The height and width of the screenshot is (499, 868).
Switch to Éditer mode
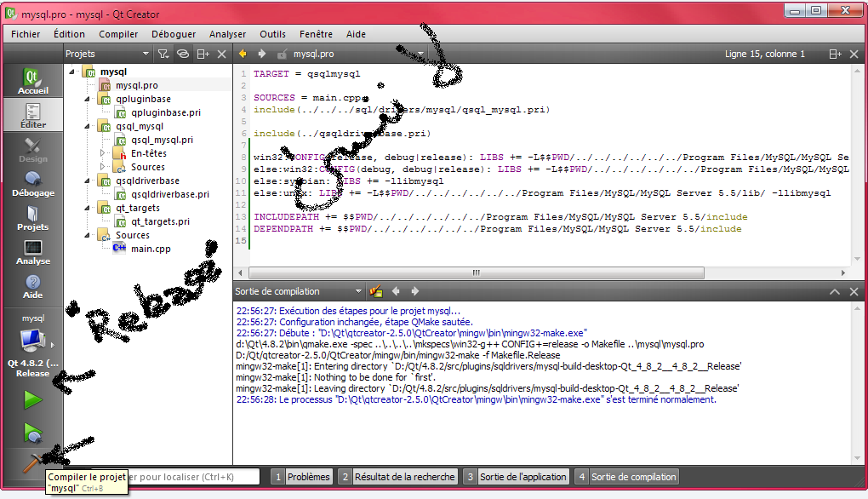click(x=32, y=115)
